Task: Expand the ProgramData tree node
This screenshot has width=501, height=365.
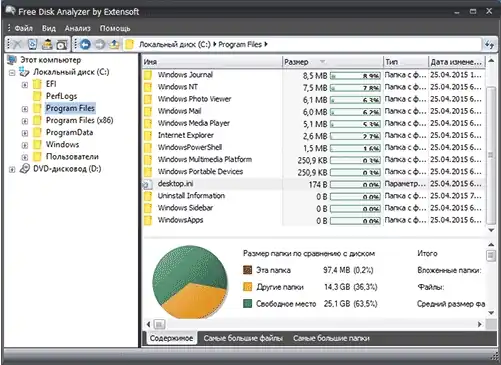Action: (x=25, y=133)
